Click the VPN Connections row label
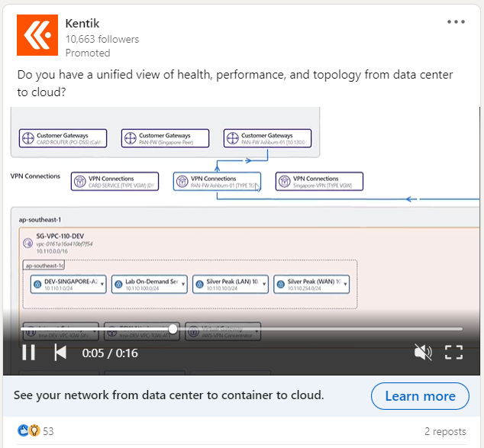The image size is (484, 448). tap(35, 176)
